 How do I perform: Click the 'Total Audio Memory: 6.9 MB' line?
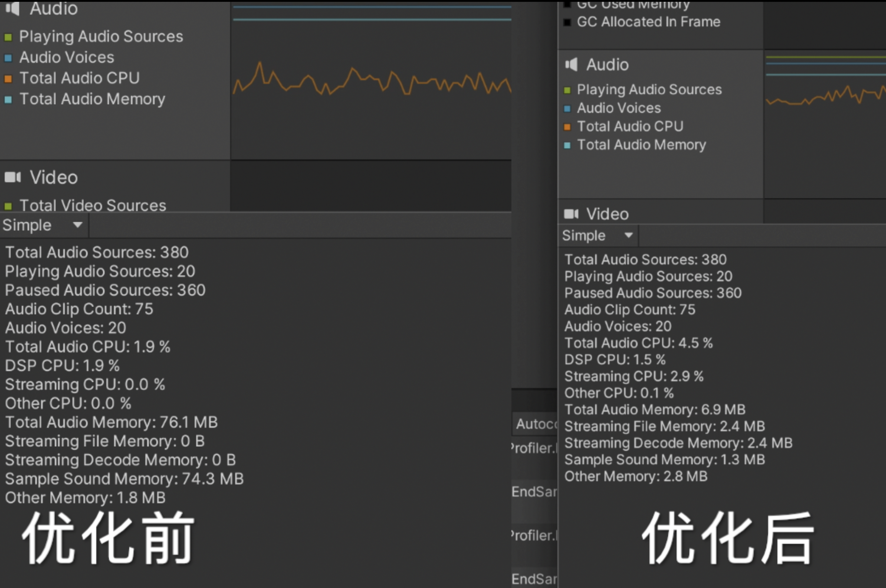655,410
